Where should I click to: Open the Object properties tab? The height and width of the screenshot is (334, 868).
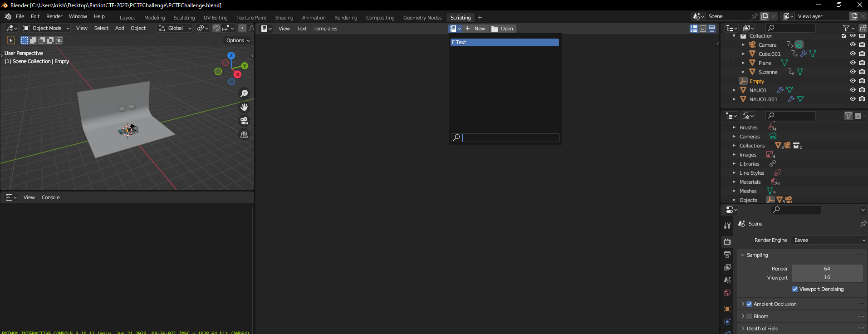(727, 309)
